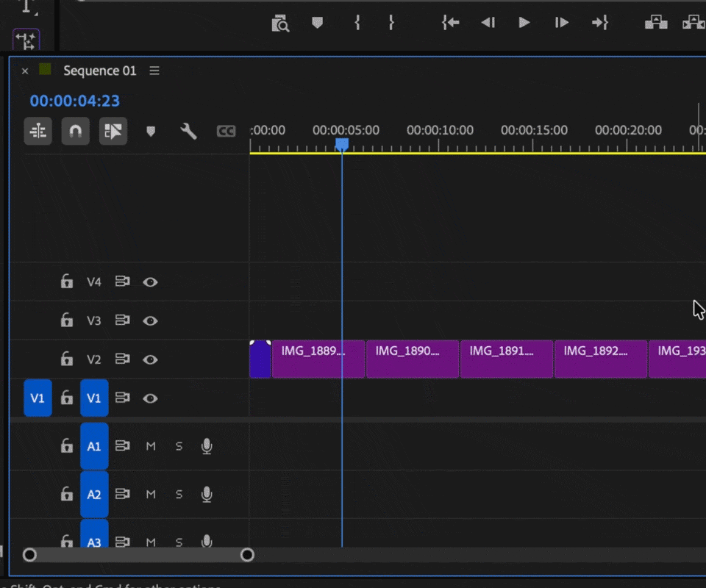Viewport: 706px width, 588px height.
Task: Open caption track options CC button
Action: coord(226,132)
